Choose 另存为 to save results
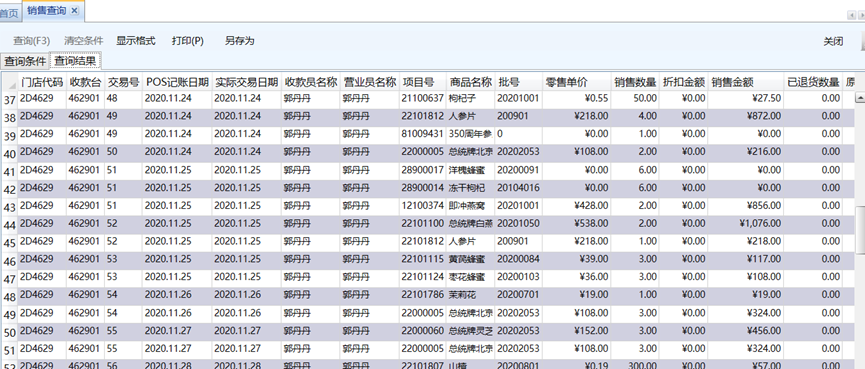Image resolution: width=865 pixels, height=369 pixels. pos(239,41)
